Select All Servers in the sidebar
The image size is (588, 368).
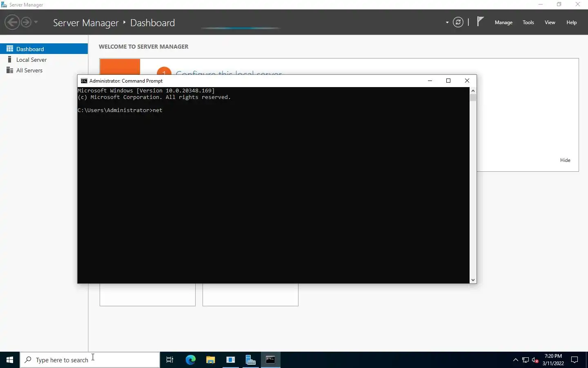pyautogui.click(x=44, y=70)
